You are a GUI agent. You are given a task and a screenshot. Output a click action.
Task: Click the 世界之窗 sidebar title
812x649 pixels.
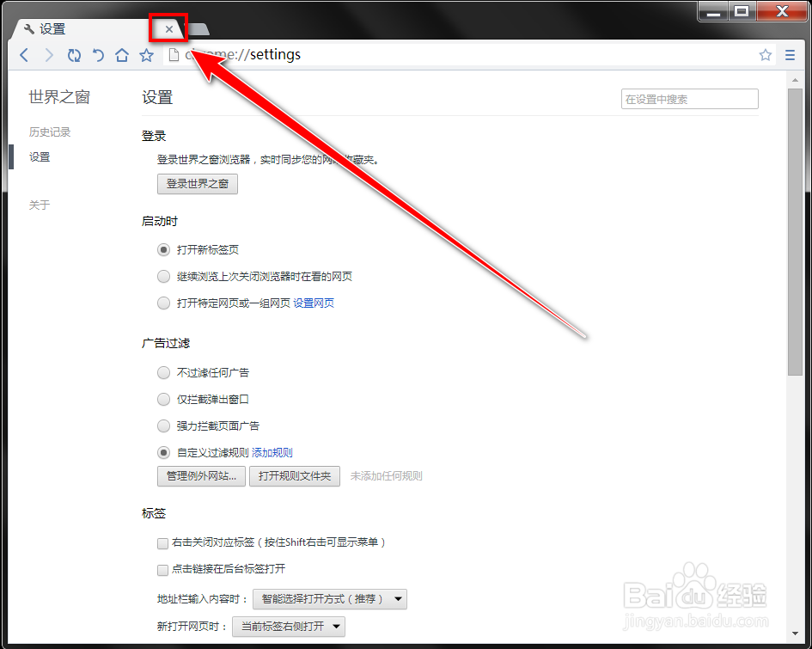click(x=59, y=97)
